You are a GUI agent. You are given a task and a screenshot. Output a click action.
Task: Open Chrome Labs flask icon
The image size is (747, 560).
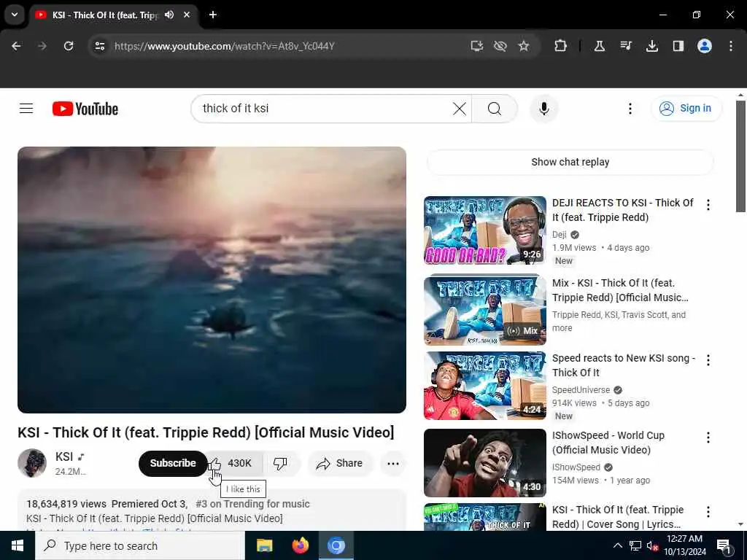tap(600, 46)
